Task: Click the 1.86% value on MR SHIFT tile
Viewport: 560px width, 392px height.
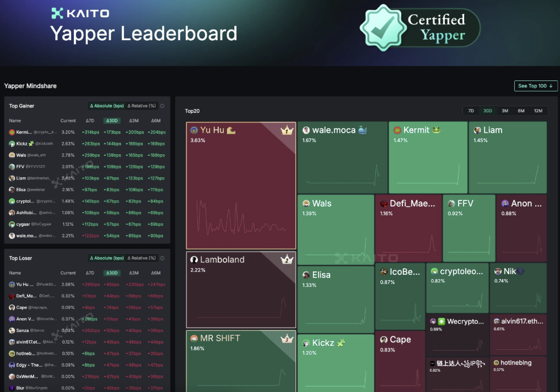Action: tap(197, 349)
